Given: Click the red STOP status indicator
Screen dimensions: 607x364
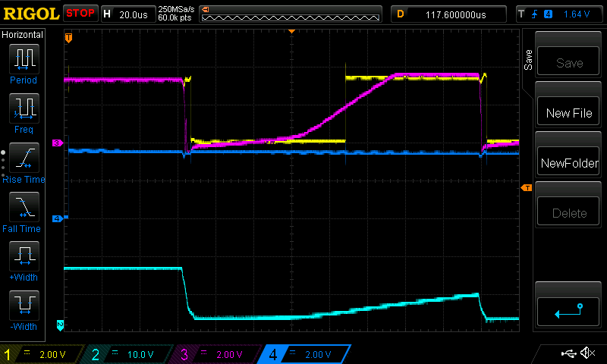Looking at the screenshot, I should (80, 13).
